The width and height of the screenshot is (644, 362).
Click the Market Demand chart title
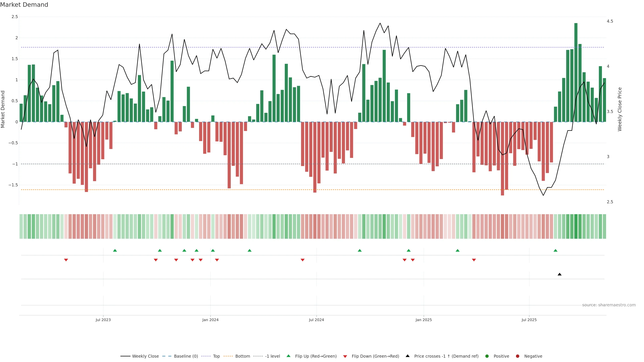[x=24, y=5]
